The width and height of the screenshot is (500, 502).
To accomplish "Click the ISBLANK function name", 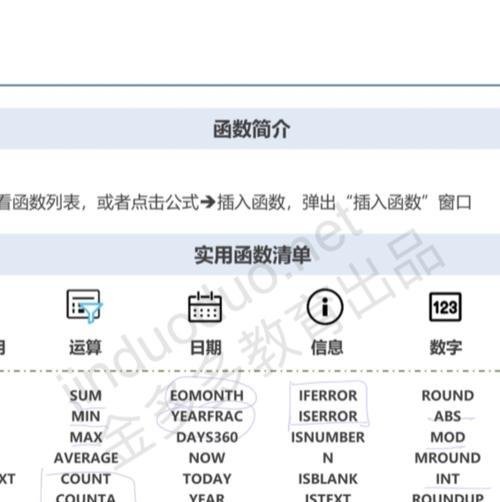I will point(328,479).
